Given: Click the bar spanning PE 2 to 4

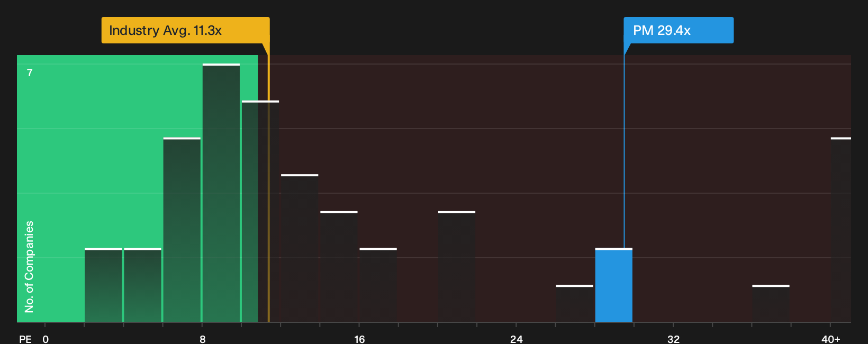Looking at the screenshot, I should coord(103,285).
